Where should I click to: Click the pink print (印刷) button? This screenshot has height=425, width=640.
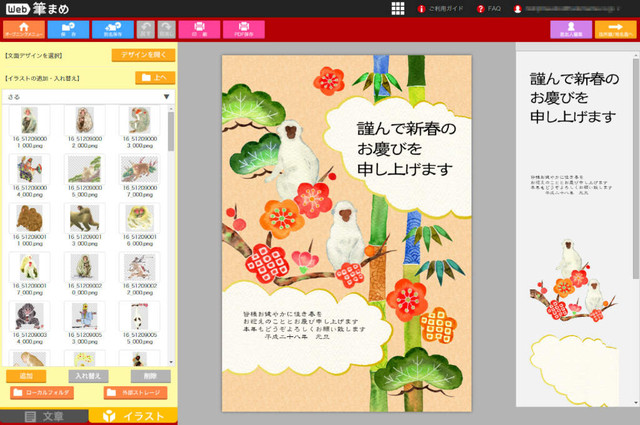pyautogui.click(x=199, y=29)
